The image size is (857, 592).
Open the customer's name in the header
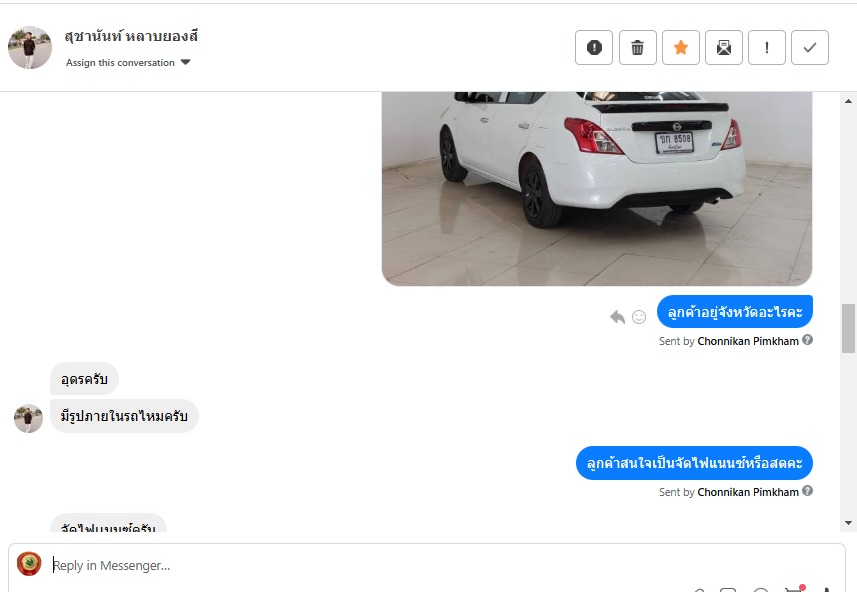pos(131,37)
